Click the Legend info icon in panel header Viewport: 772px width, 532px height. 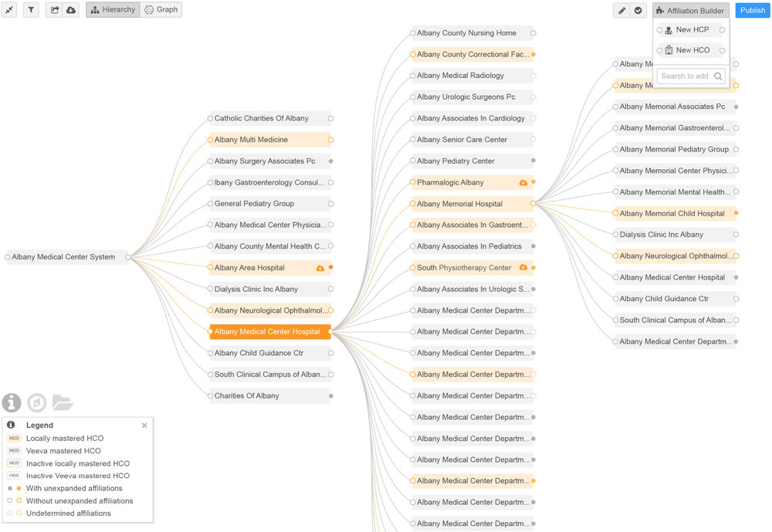(11, 425)
